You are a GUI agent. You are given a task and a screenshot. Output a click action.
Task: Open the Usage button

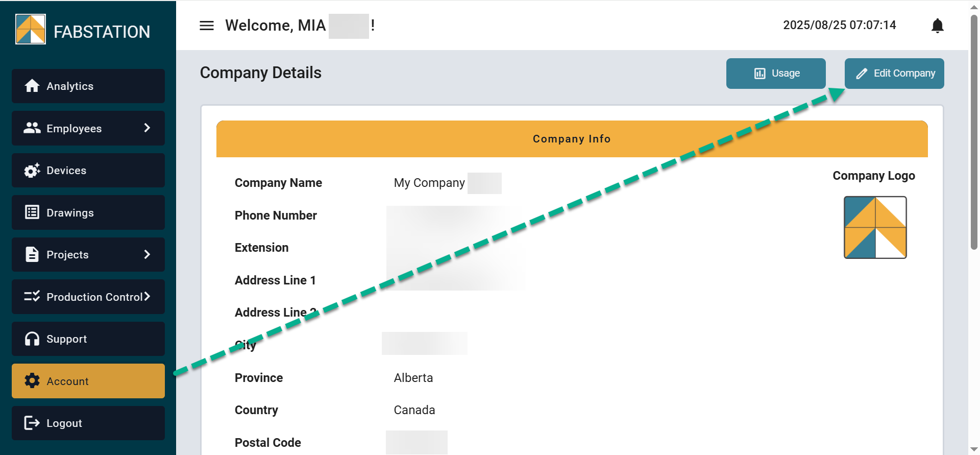coord(776,74)
